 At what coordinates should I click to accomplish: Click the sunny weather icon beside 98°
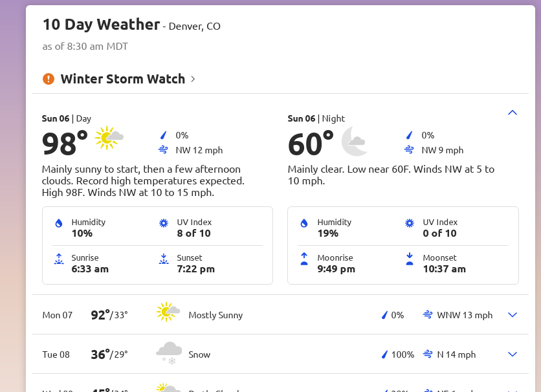pyautogui.click(x=109, y=138)
